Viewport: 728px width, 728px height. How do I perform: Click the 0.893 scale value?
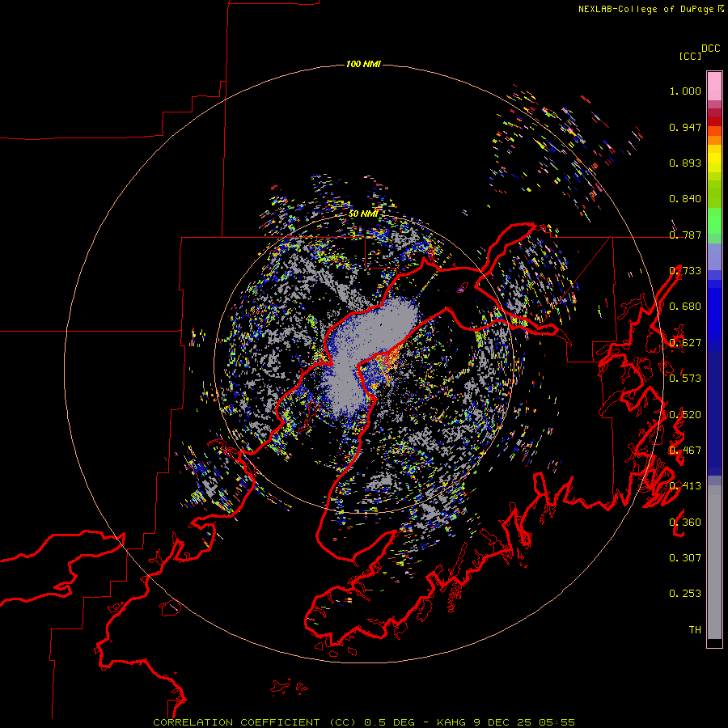(x=685, y=163)
